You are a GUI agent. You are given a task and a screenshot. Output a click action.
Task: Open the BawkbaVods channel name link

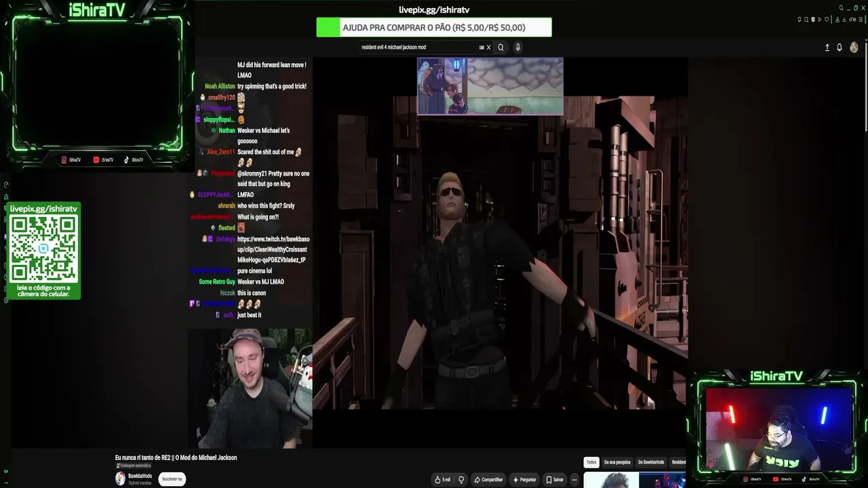pyautogui.click(x=140, y=476)
